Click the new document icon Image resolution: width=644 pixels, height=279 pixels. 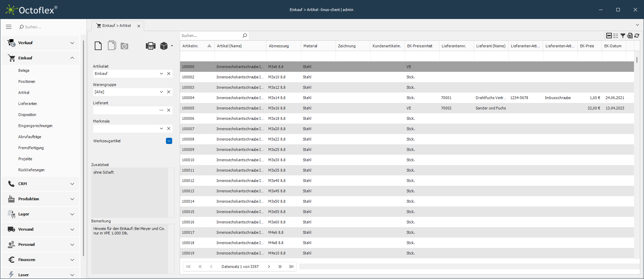(x=98, y=46)
